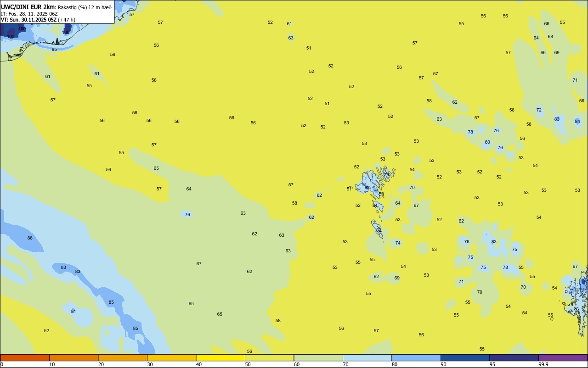Click the humidity value '86' on the map

[x=30, y=238]
